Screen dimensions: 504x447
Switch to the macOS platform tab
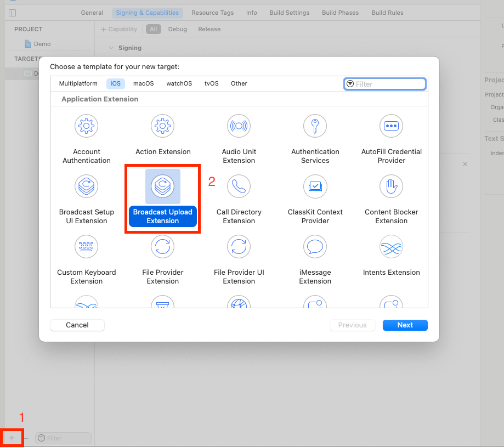(x=143, y=83)
